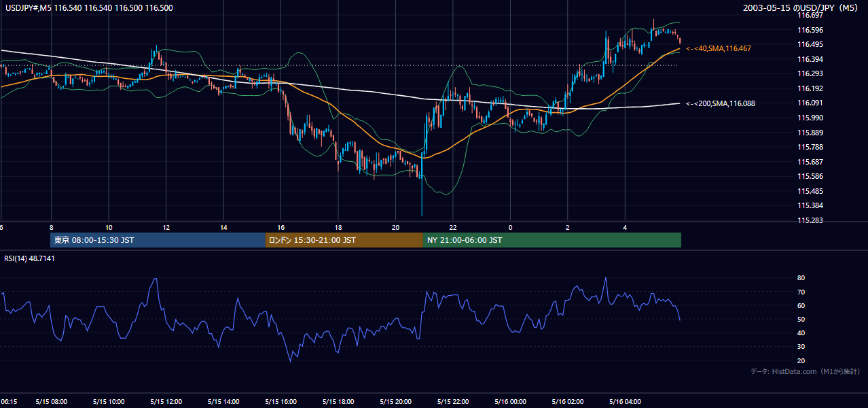
Task: Click price axis value 115.990
Action: (x=810, y=118)
